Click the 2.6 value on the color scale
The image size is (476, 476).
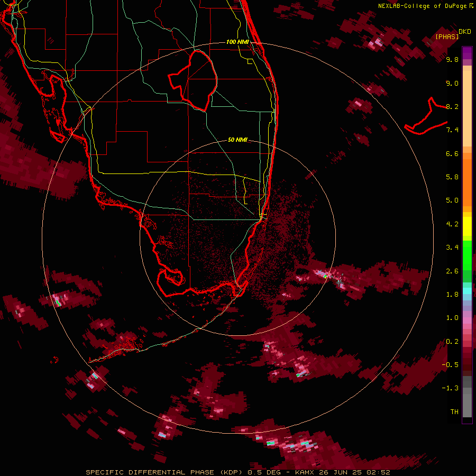(x=452, y=271)
